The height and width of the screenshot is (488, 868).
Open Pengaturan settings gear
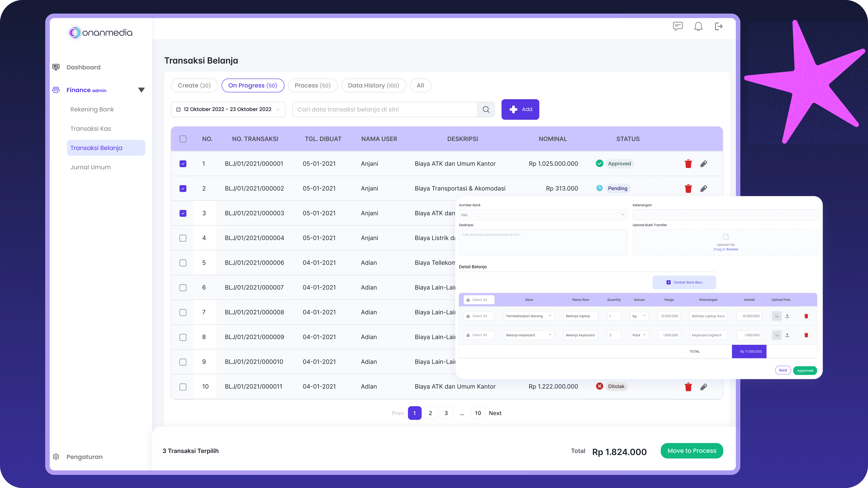[56, 457]
